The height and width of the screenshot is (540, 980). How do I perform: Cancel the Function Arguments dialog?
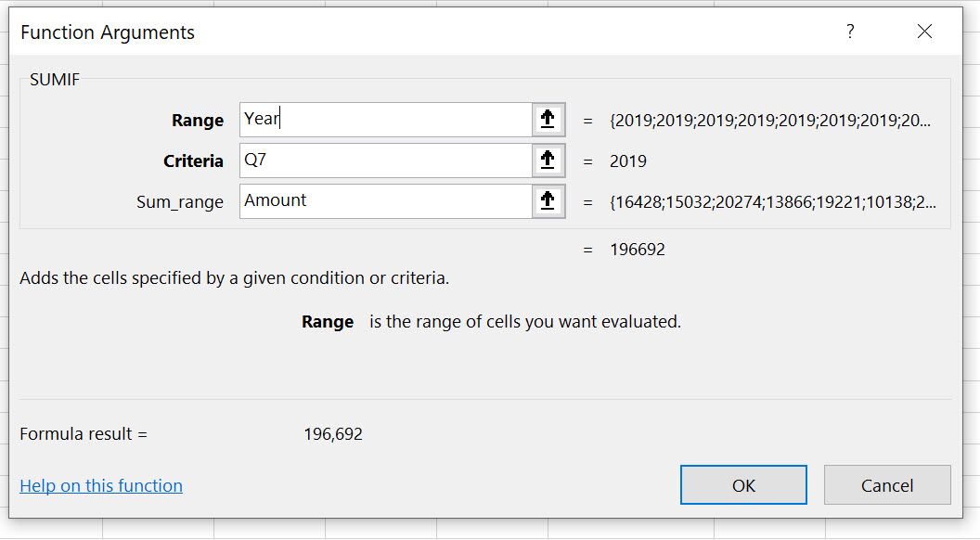click(x=887, y=484)
